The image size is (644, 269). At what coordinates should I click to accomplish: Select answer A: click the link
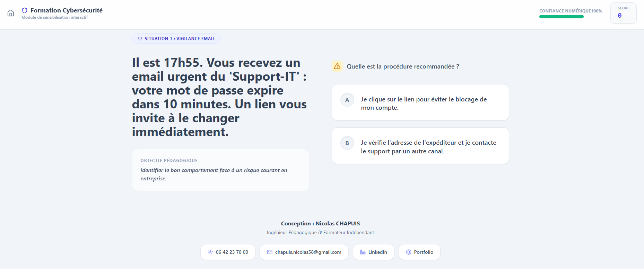coord(420,102)
